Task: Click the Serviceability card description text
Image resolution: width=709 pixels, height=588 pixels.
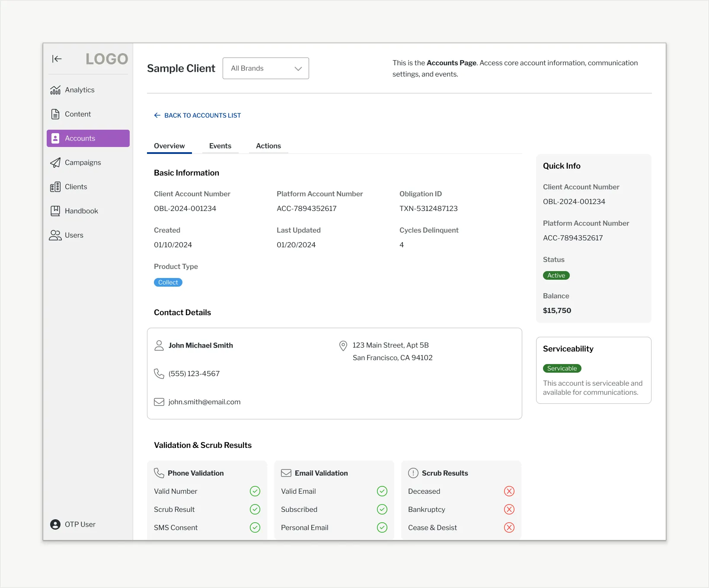Action: click(x=593, y=388)
